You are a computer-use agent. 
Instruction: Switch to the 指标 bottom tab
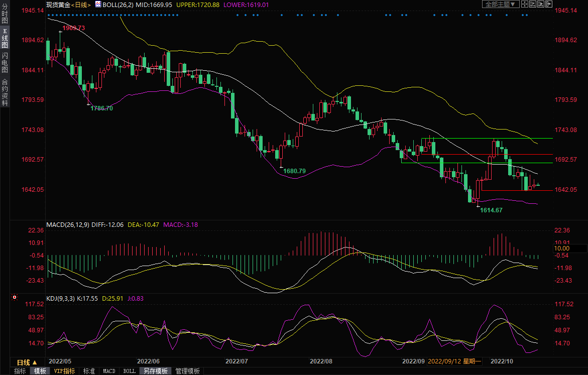[20, 371]
